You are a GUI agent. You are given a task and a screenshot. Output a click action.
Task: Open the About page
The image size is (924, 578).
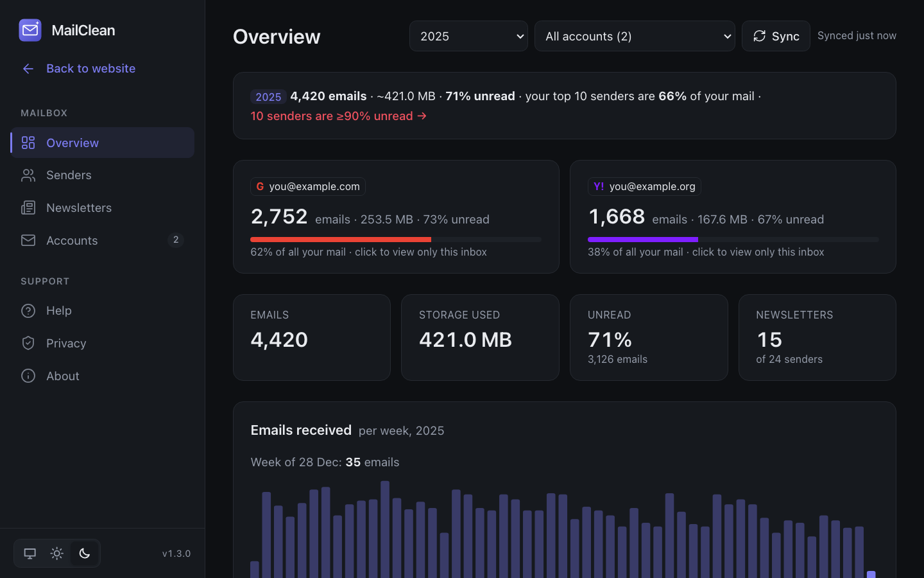click(103, 376)
